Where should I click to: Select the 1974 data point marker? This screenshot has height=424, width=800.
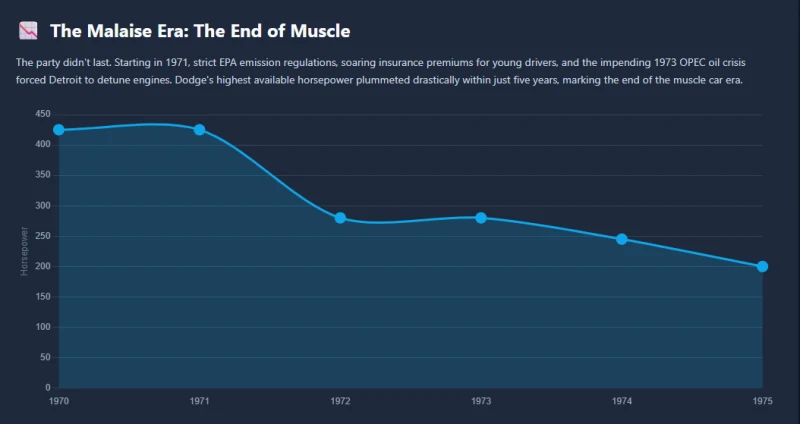(621, 239)
